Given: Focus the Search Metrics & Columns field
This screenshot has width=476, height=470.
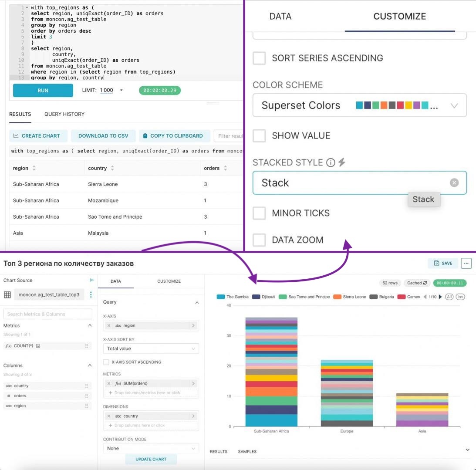Looking at the screenshot, I should coord(47,314).
